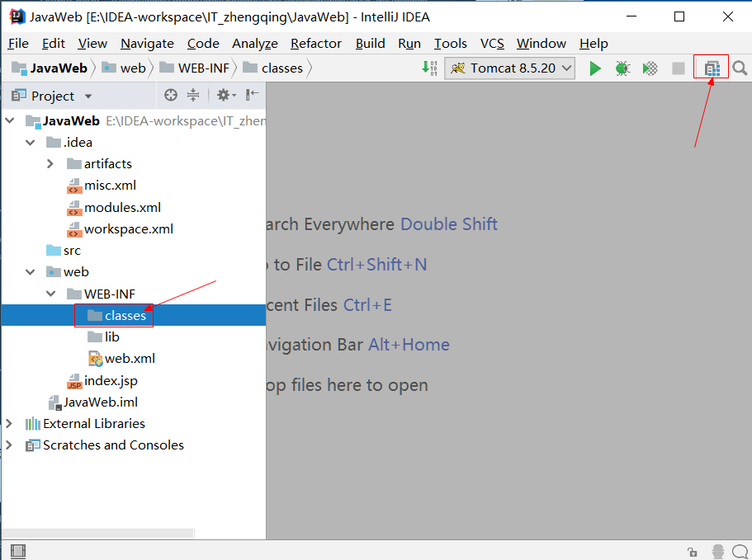Open the Tomcat 8.5.20 run configuration dropdown
The width and height of the screenshot is (752, 560).
click(x=510, y=68)
